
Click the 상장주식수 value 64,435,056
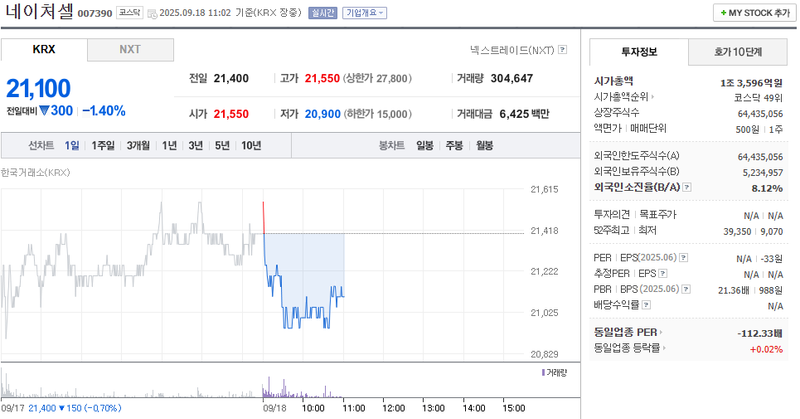(x=760, y=114)
